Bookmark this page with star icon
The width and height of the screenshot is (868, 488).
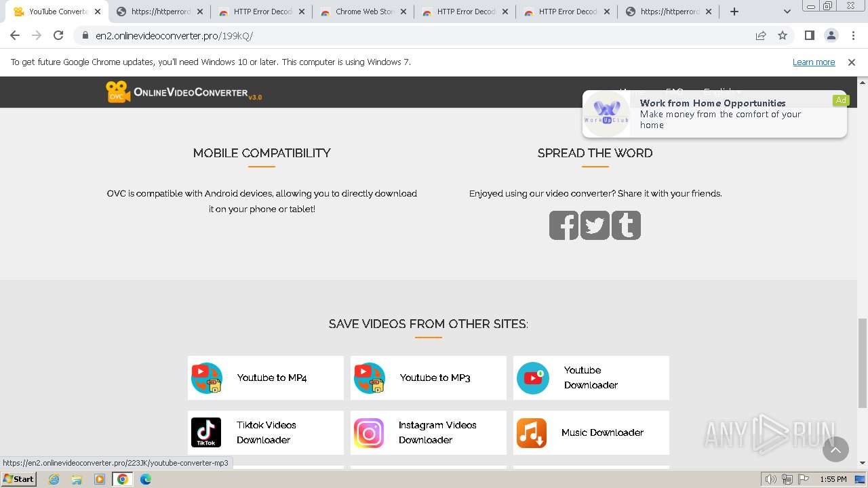pos(783,35)
